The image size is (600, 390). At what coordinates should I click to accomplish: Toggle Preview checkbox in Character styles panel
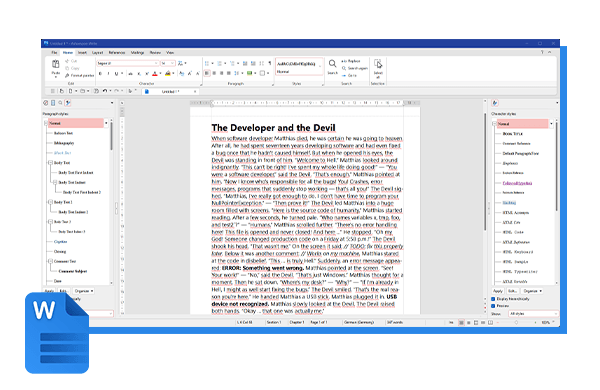pos(493,306)
